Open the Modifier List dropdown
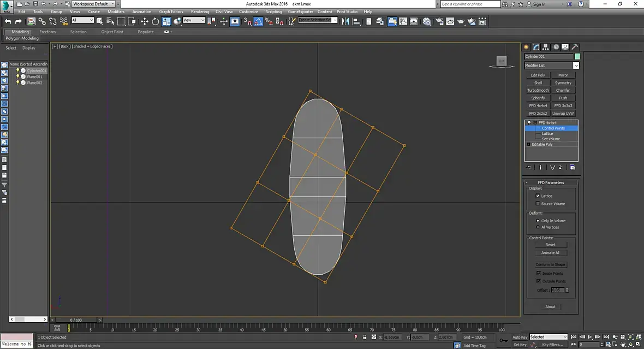644x349 pixels. pyautogui.click(x=576, y=66)
